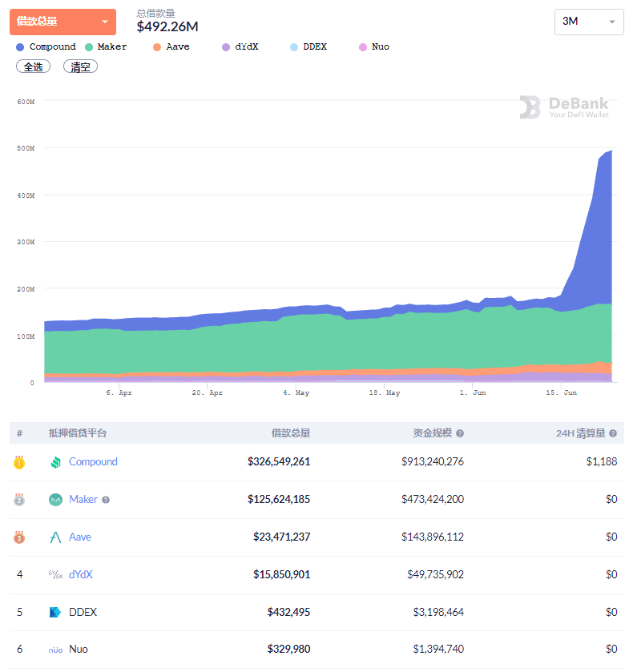
Task: Click Compound's borrow value $326,549,261
Action: (x=279, y=461)
